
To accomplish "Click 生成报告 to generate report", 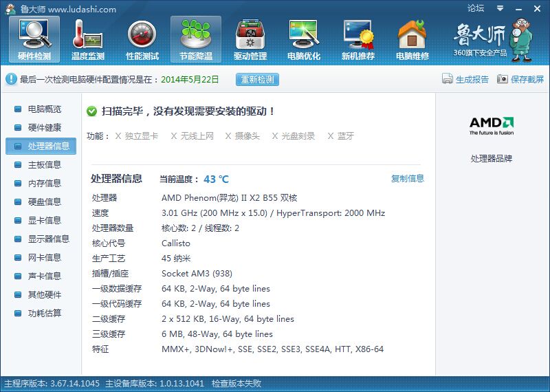I will pos(465,79).
